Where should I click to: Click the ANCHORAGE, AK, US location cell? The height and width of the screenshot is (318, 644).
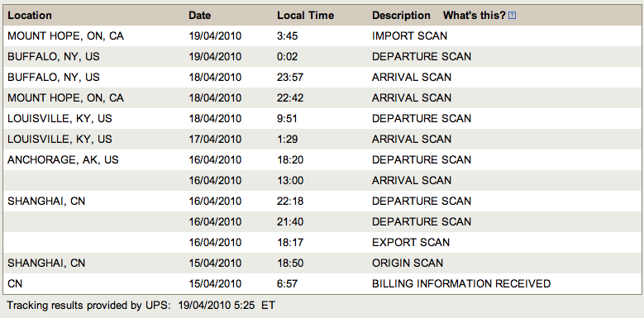[x=63, y=159]
